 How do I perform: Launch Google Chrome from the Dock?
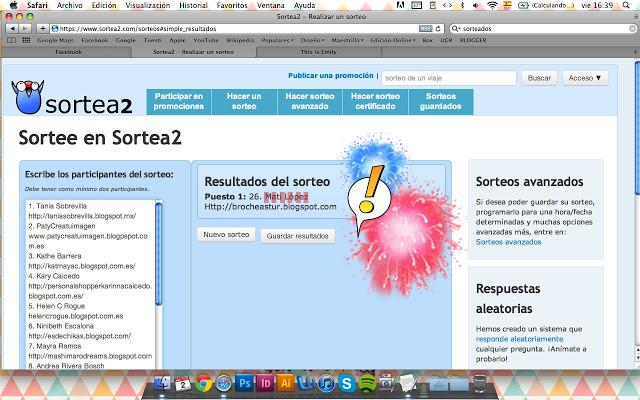point(203,383)
